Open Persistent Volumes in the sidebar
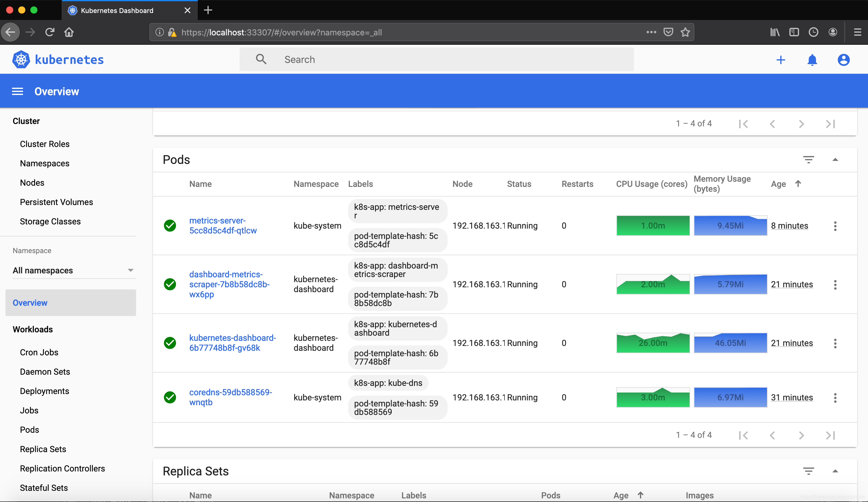This screenshot has height=502, width=868. pyautogui.click(x=57, y=202)
